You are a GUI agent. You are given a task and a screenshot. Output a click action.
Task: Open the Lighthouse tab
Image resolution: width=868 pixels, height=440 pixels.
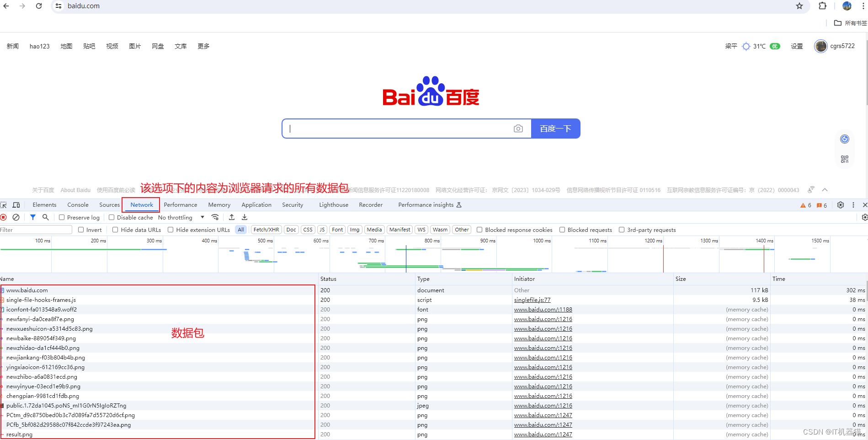pos(334,205)
